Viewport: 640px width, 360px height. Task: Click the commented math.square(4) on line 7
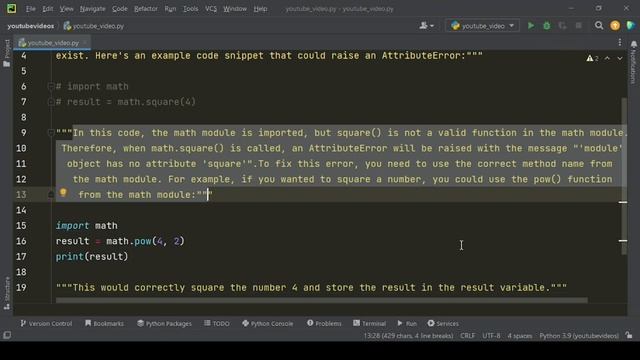(157, 102)
